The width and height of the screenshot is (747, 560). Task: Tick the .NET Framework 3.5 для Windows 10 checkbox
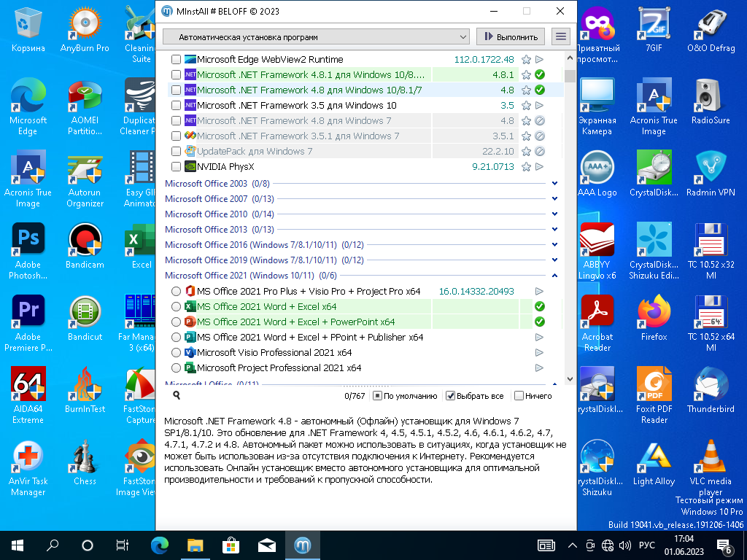(x=177, y=105)
